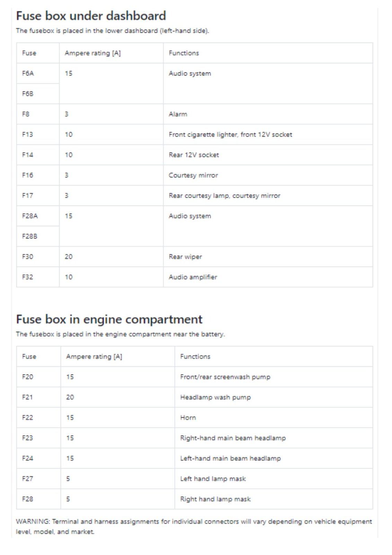The width and height of the screenshot is (392, 555).
Task: Click the 'Fuse box in engine compartment' heading
Action: click(x=109, y=319)
